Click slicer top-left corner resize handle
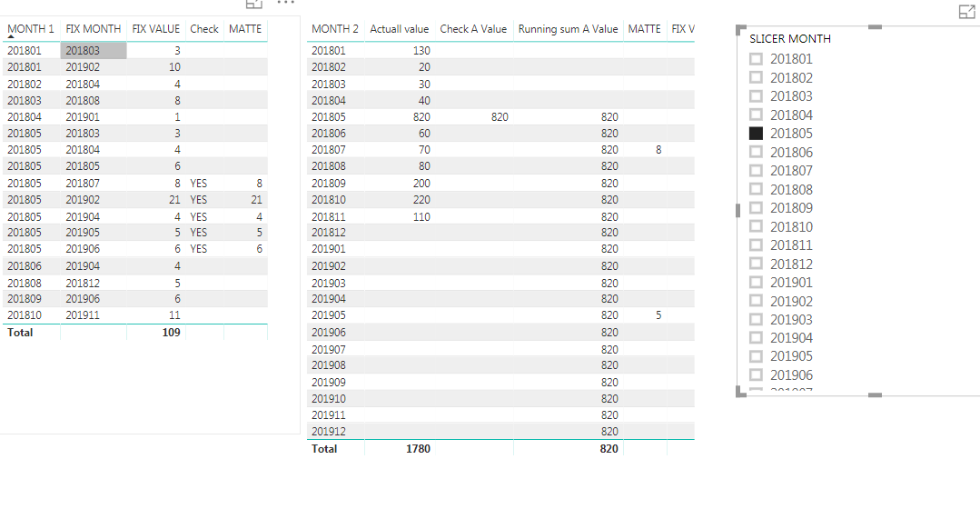The width and height of the screenshot is (980, 519). (x=741, y=30)
